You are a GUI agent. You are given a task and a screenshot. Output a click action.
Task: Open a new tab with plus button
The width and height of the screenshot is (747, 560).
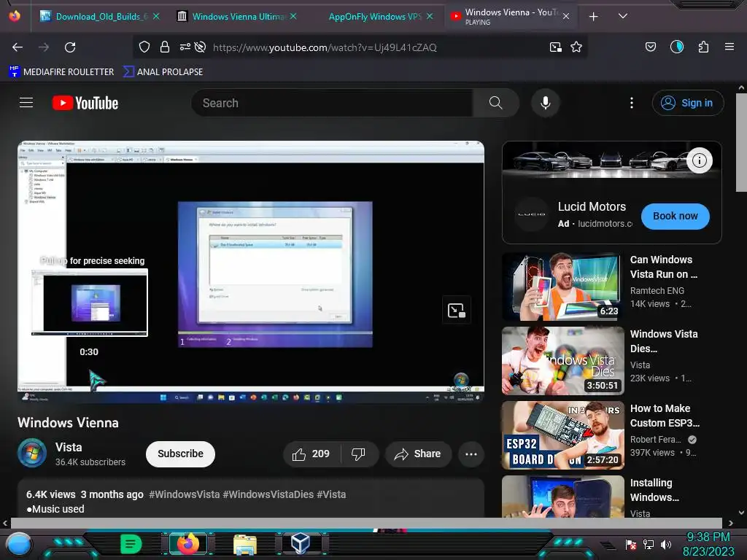[594, 17]
